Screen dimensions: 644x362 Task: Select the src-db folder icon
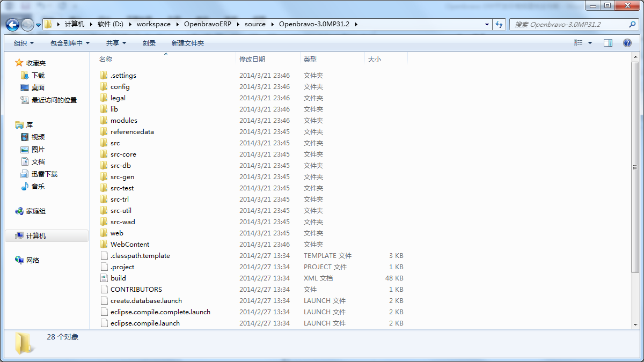[104, 165]
